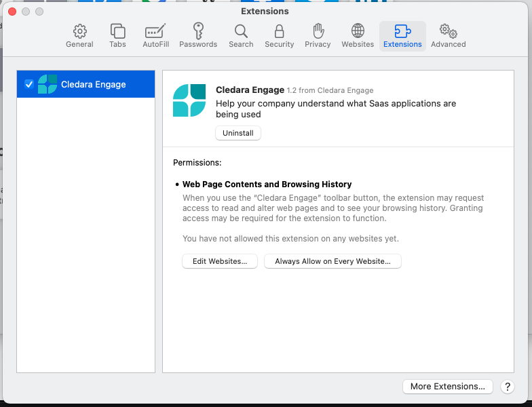
Task: Open the help question mark button
Action: pos(508,387)
